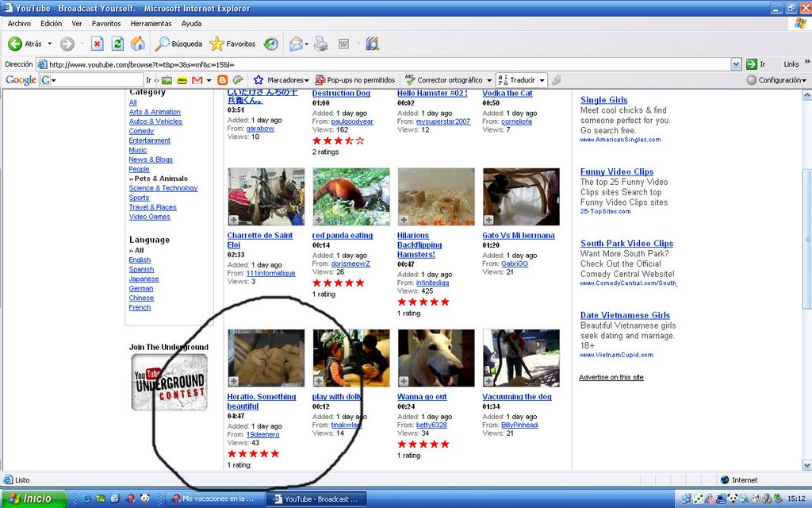Open the Hilarious Backflipping Hamsters video link
Screen dimensions: 812x508
click(x=419, y=245)
